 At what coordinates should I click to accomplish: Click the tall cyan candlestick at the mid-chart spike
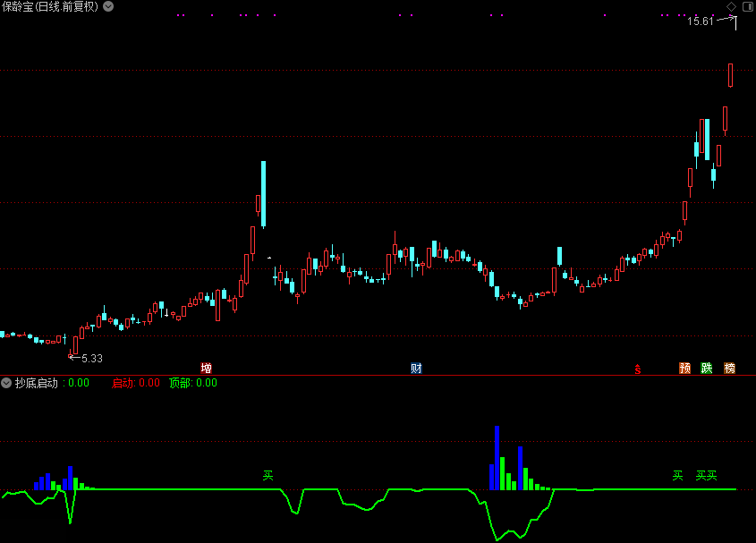pyautogui.click(x=263, y=194)
